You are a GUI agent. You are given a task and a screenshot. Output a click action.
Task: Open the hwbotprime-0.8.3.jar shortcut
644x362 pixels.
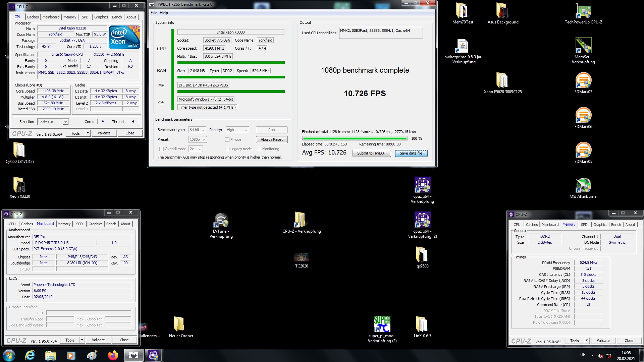click(463, 51)
